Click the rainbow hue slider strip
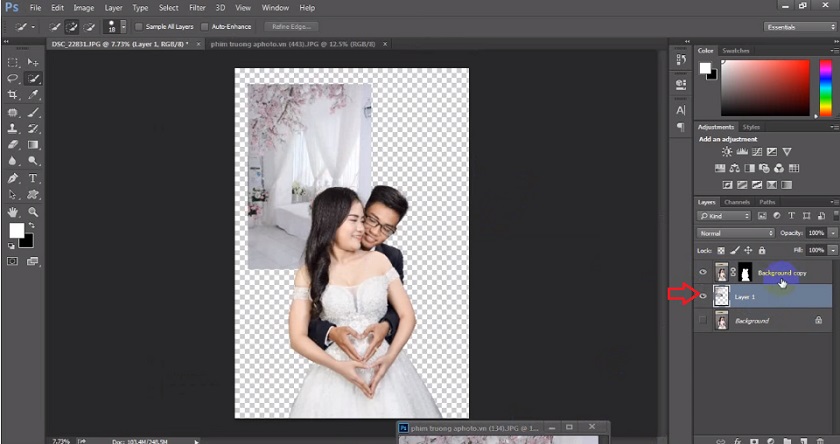This screenshot has height=444, width=840. pyautogui.click(x=826, y=88)
